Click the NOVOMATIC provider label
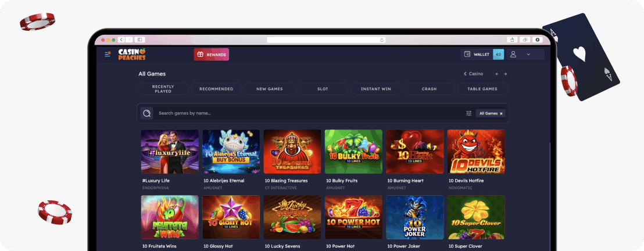644x251 pixels. (x=460, y=188)
